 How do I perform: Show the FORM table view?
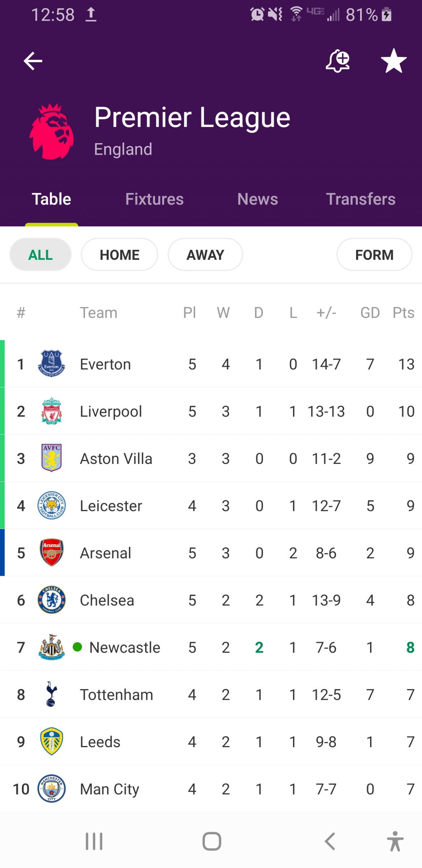(374, 255)
